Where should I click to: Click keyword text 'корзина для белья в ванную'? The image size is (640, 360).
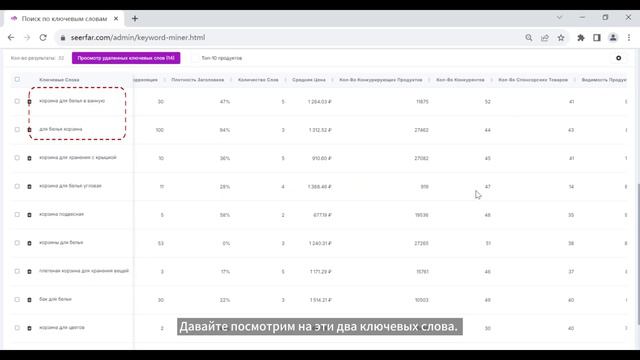pyautogui.click(x=72, y=101)
